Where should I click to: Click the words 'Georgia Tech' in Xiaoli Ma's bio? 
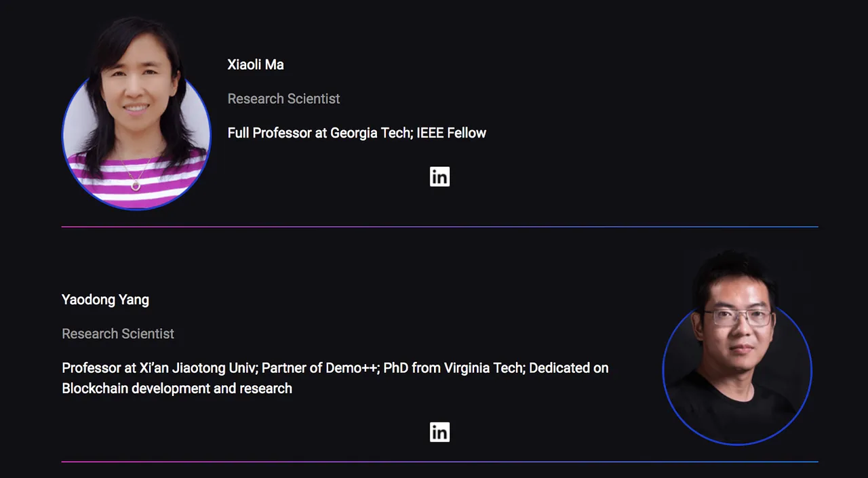[370, 133]
